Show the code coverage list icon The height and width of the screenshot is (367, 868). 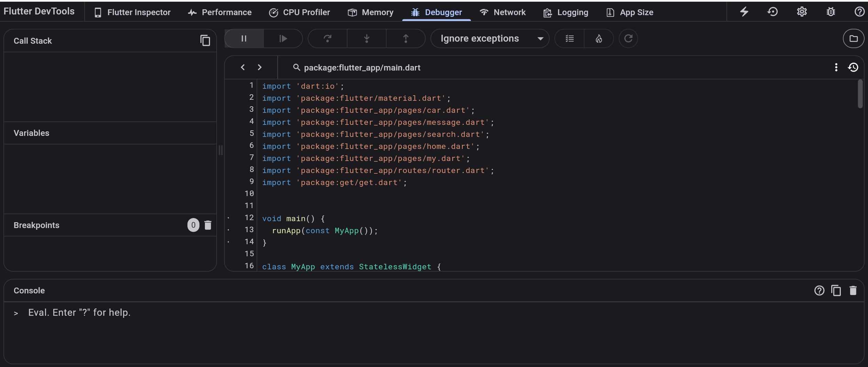pos(570,39)
